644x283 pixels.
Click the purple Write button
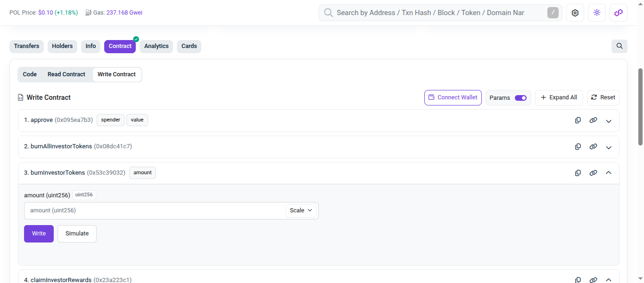click(x=39, y=234)
